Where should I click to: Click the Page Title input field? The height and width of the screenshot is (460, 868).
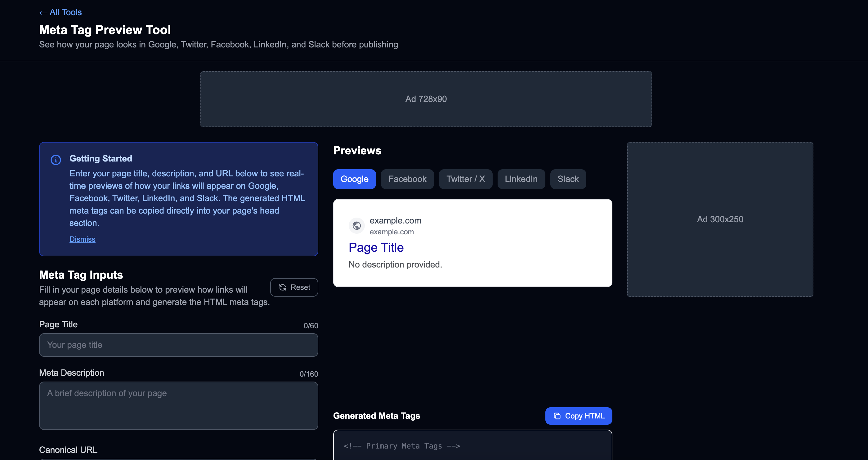178,345
